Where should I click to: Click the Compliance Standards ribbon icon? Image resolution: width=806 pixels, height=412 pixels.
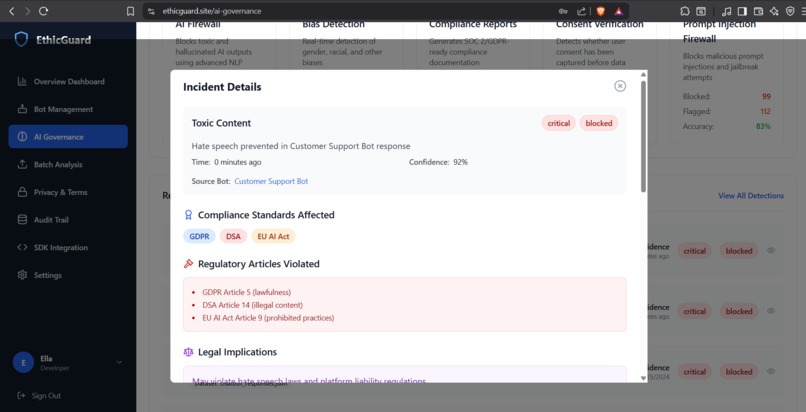click(x=188, y=215)
